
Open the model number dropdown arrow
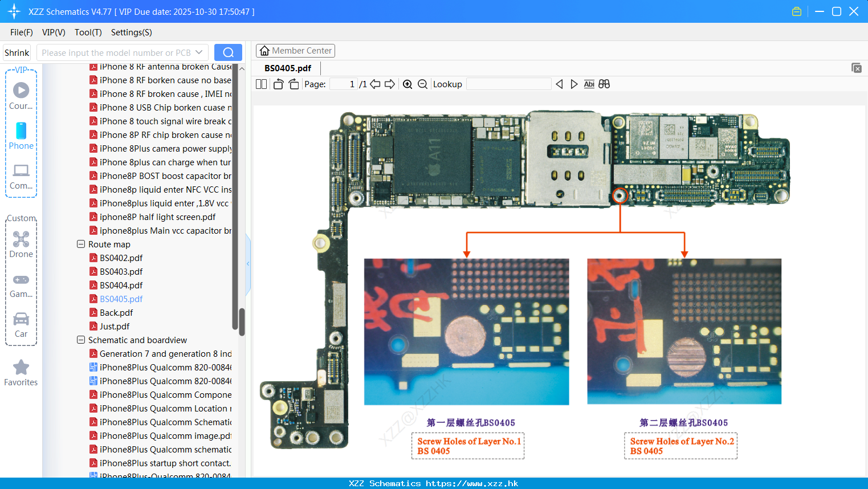coord(199,52)
